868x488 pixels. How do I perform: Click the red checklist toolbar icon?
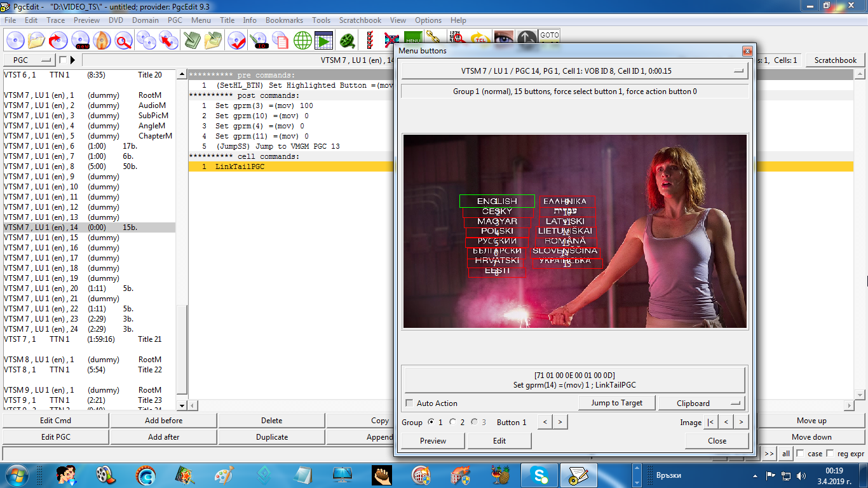pyautogui.click(x=370, y=41)
